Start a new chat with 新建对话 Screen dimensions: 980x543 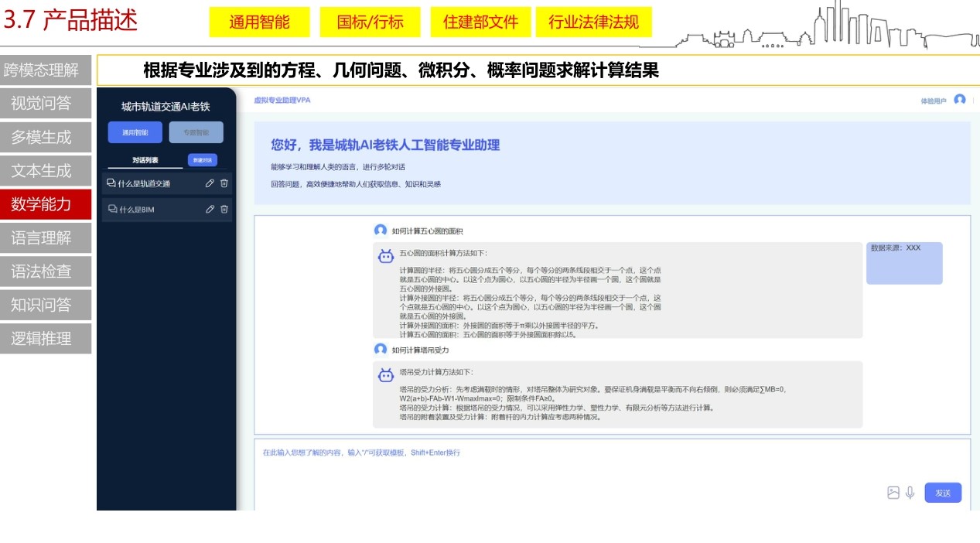[203, 160]
